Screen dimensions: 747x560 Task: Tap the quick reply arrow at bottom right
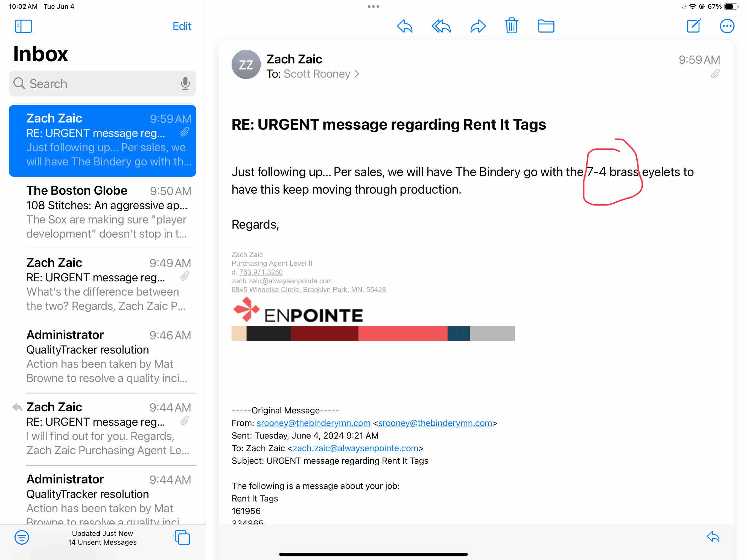tap(713, 536)
